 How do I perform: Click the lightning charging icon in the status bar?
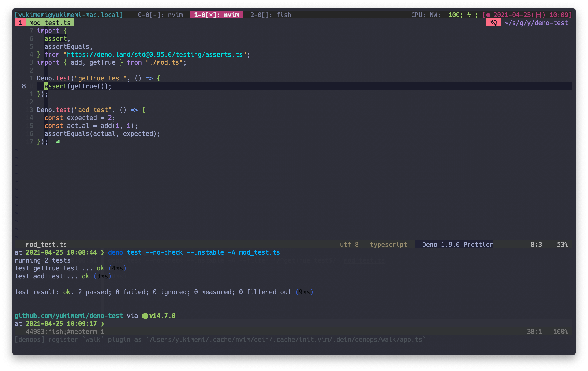coord(469,15)
